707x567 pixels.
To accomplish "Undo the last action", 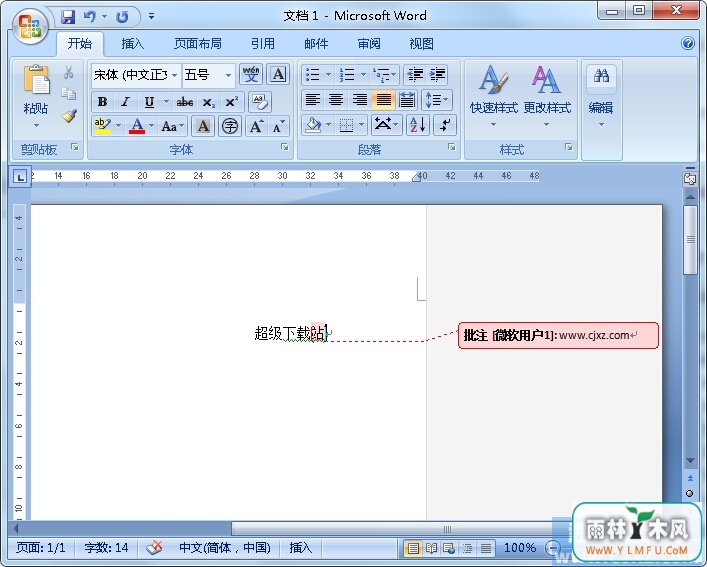I will point(89,17).
